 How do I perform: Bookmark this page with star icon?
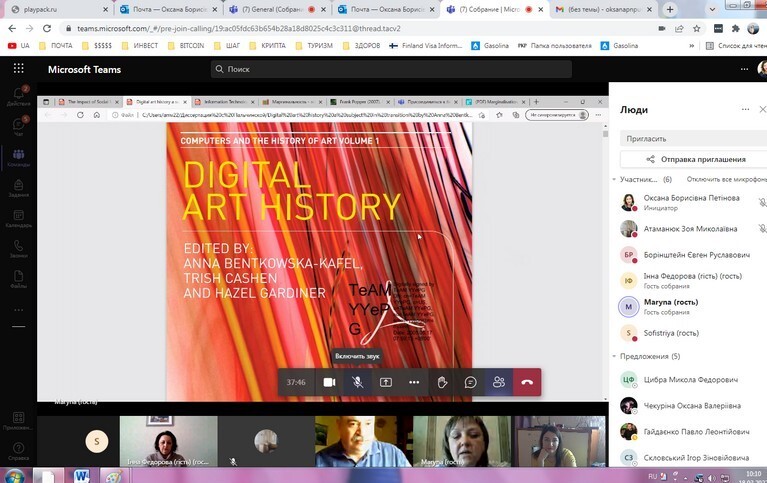[697, 28]
